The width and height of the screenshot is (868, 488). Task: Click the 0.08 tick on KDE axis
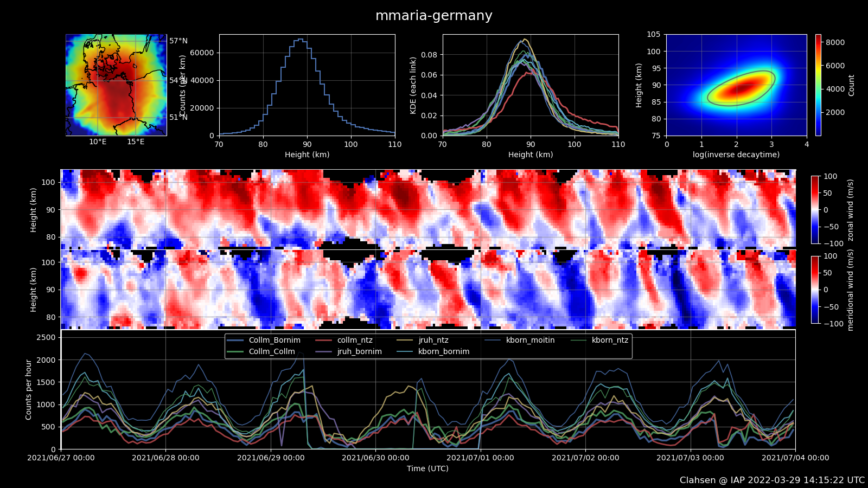[429, 55]
